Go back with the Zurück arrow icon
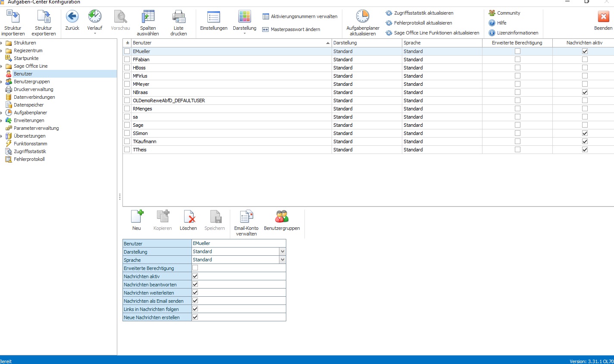Image resolution: width=614 pixels, height=364 pixels. pos(72,17)
